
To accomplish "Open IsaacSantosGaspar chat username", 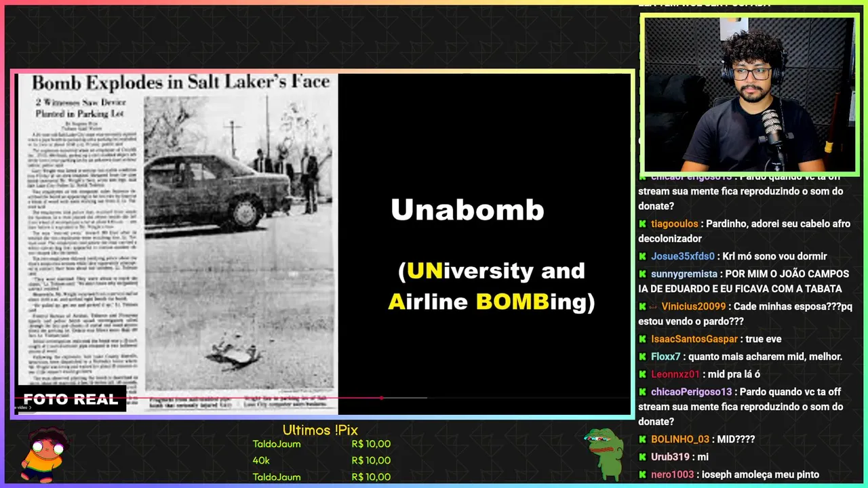I will tap(694, 339).
